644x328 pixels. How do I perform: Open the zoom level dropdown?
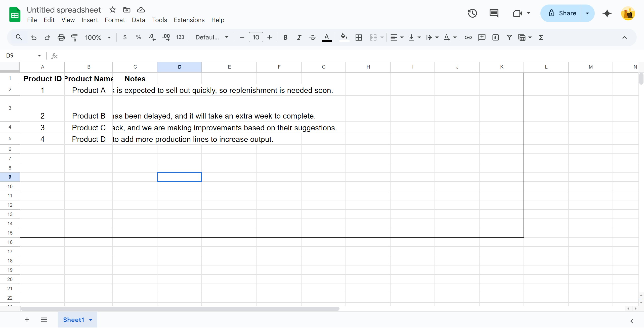(98, 37)
